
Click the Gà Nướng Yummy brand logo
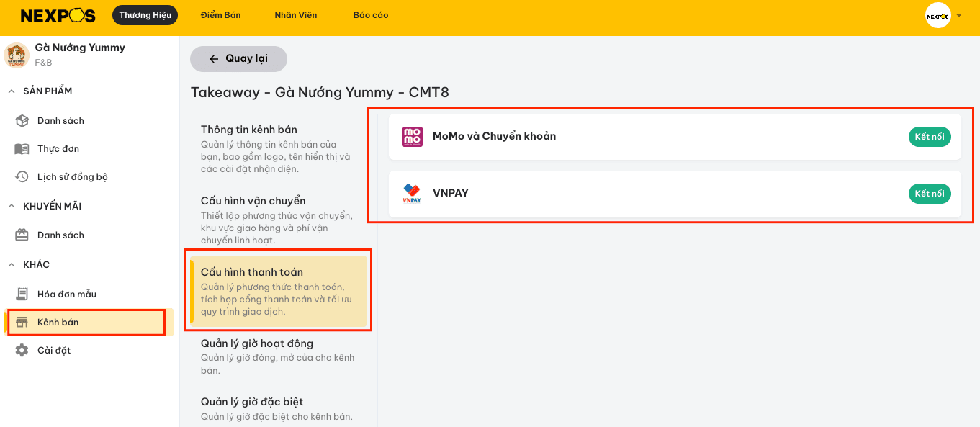(17, 55)
